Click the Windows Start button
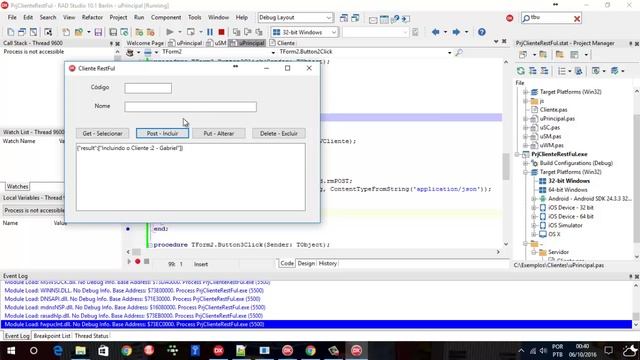Image resolution: width=640 pixels, height=360 pixels. pos(11,351)
